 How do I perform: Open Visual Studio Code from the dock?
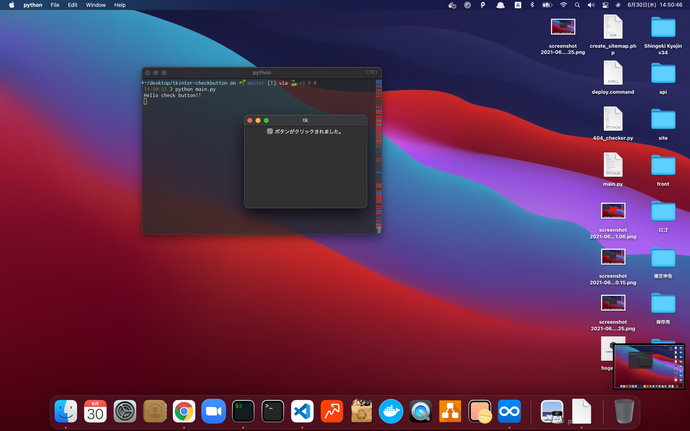point(302,410)
